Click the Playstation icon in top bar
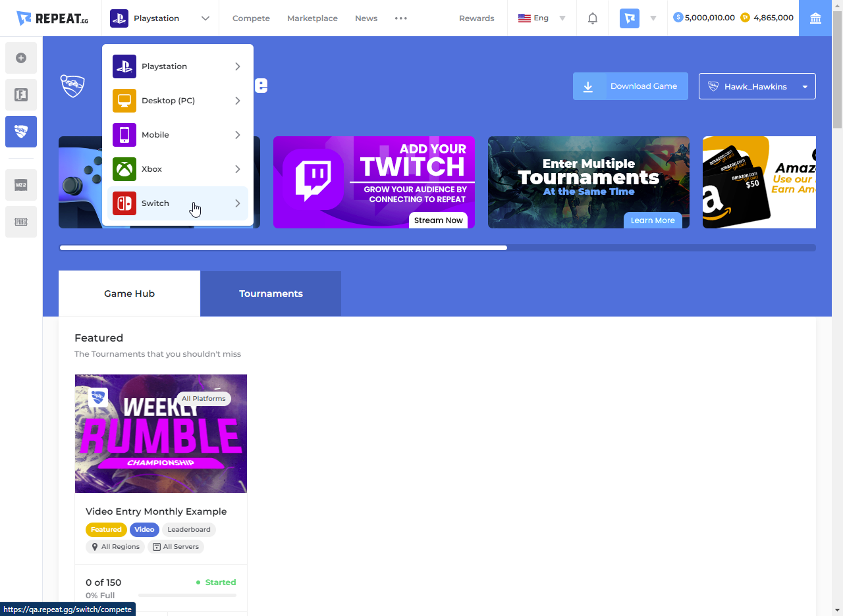 click(x=119, y=18)
